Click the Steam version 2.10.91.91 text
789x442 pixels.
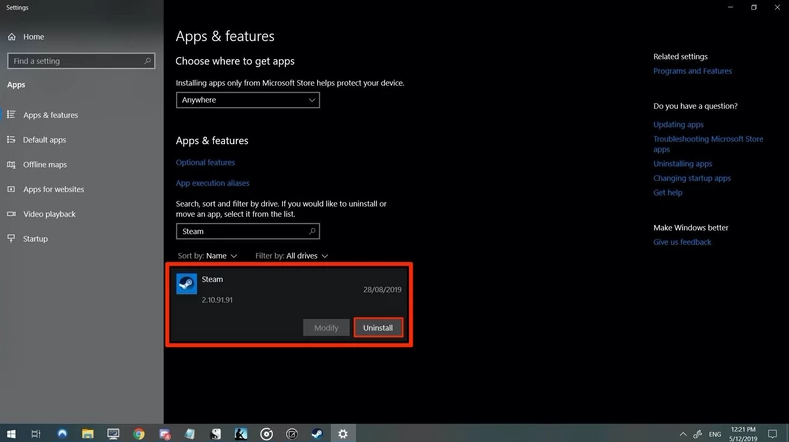(217, 300)
